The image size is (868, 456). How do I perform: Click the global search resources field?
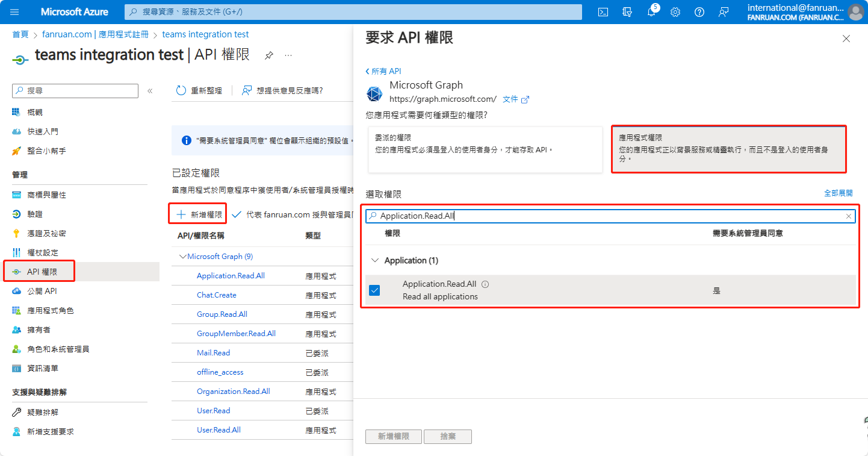coord(353,12)
